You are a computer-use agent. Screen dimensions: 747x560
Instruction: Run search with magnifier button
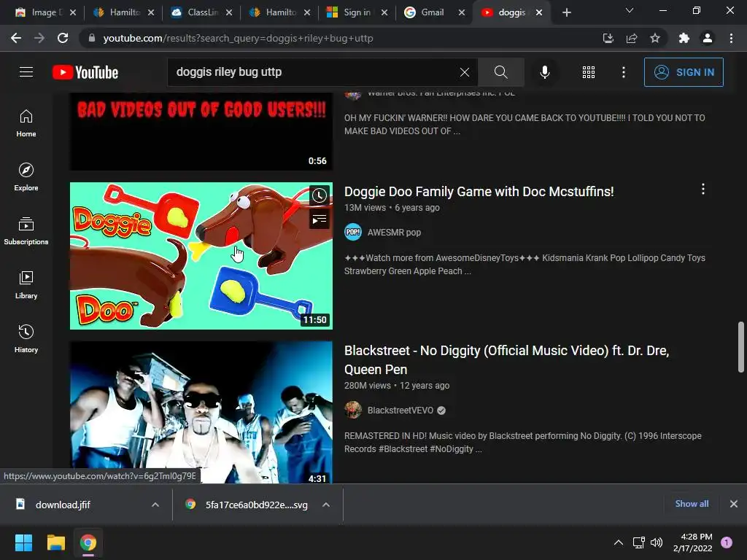coord(500,72)
